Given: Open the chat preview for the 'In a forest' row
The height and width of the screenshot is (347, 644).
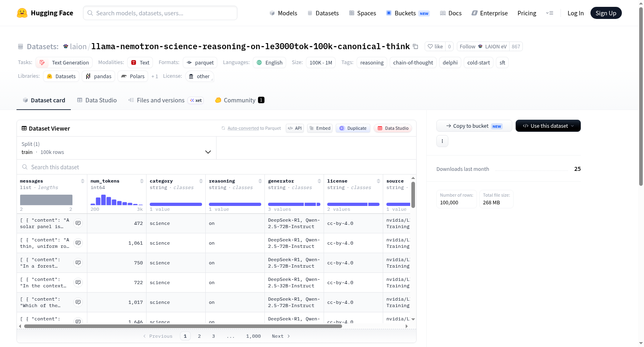Looking at the screenshot, I should 78,263.
